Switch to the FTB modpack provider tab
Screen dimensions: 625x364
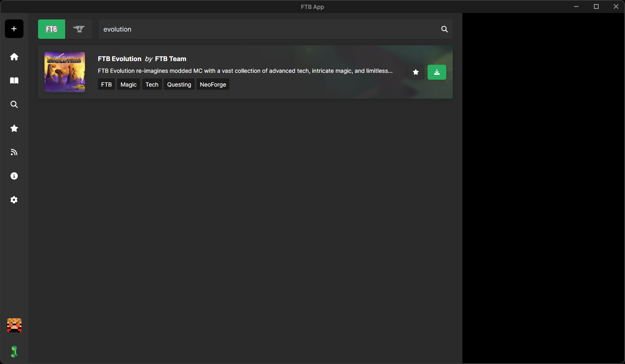point(51,29)
